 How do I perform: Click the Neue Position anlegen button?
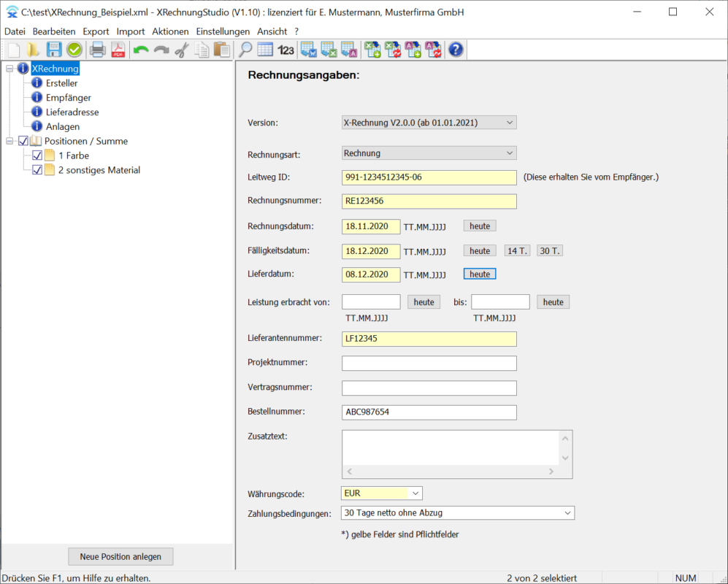(120, 556)
